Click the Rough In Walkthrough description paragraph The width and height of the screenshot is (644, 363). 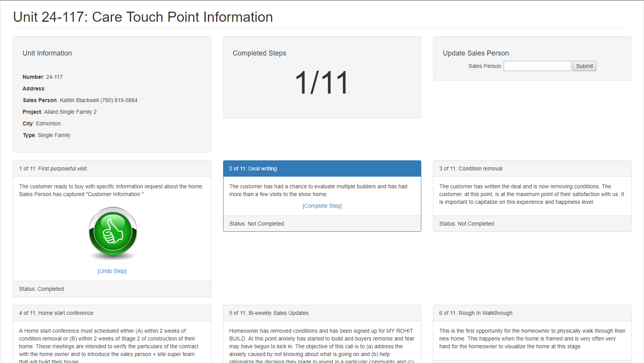coord(532,339)
